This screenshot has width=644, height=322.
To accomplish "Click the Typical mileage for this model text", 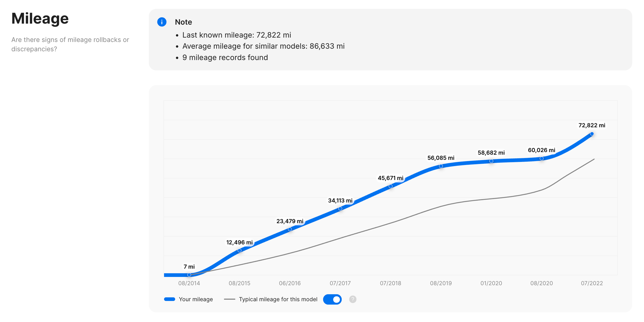I will point(278,299).
